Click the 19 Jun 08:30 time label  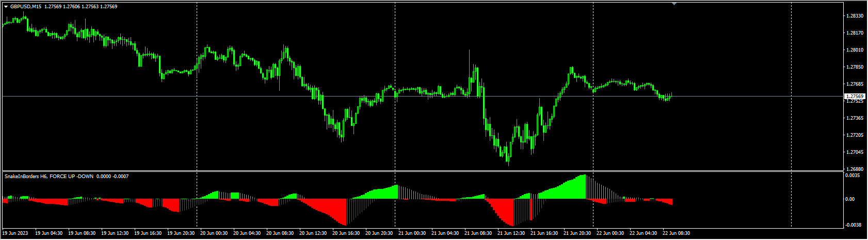[x=82, y=233]
